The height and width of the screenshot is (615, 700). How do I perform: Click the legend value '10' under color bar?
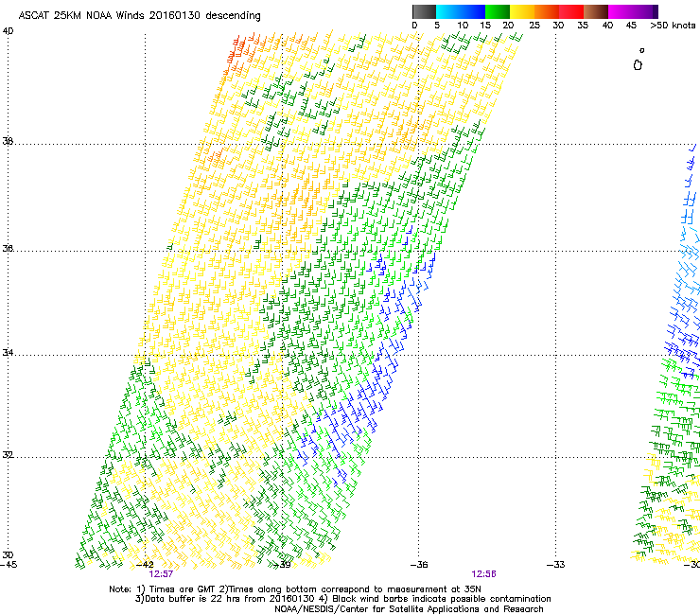463,26
